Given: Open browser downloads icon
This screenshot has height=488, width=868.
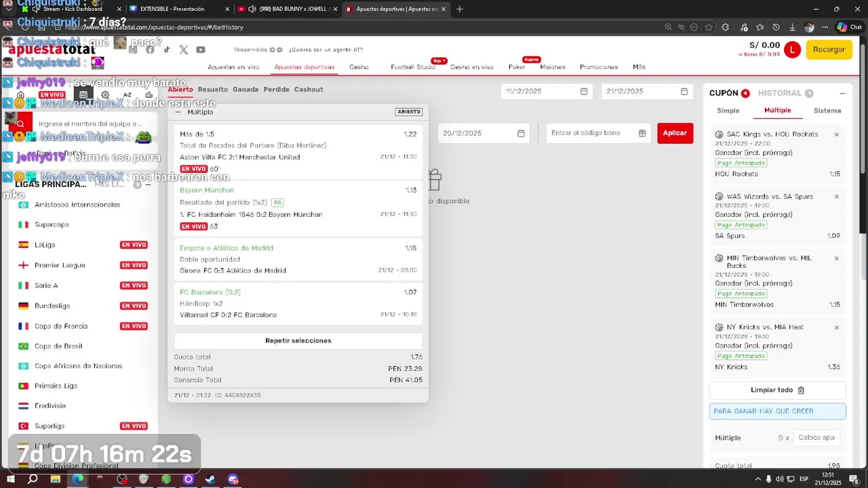Looking at the screenshot, I should click(x=792, y=27).
